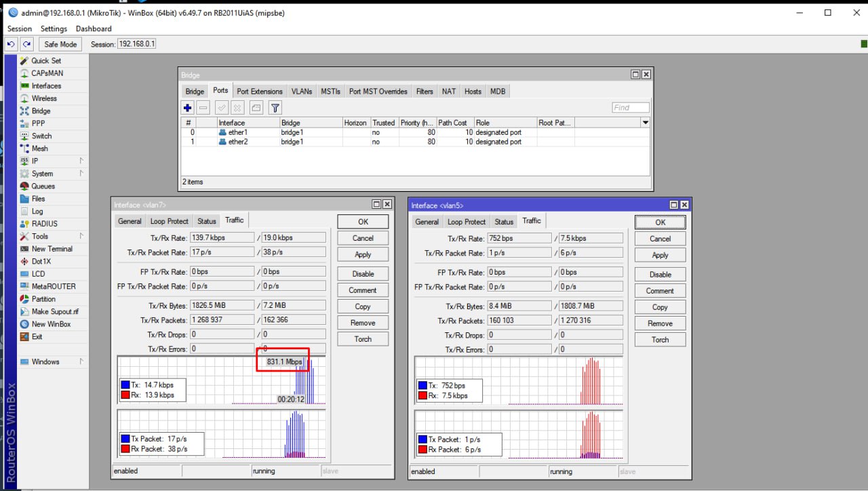Viewport: 868px width, 491px height.
Task: Open Quick Set in the left sidebar
Action: coord(46,60)
